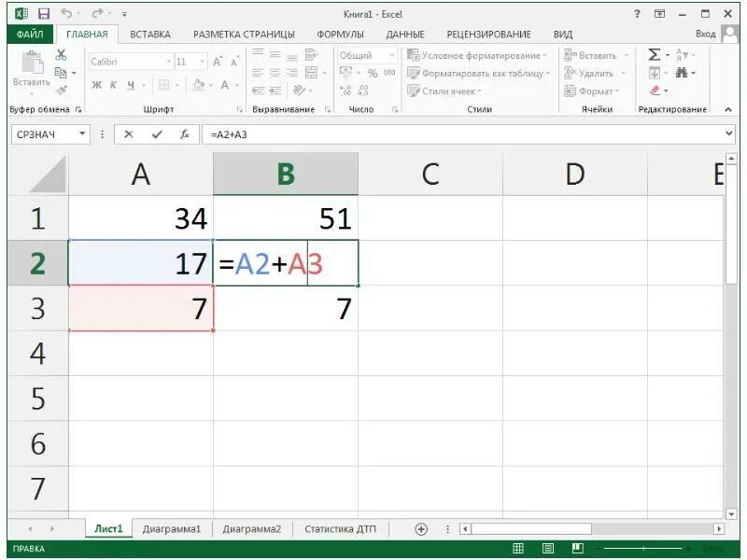Switch to the РЕЦЕНЗИРОВАНИЕ tab
Screen dimensions: 747x560
point(488,35)
